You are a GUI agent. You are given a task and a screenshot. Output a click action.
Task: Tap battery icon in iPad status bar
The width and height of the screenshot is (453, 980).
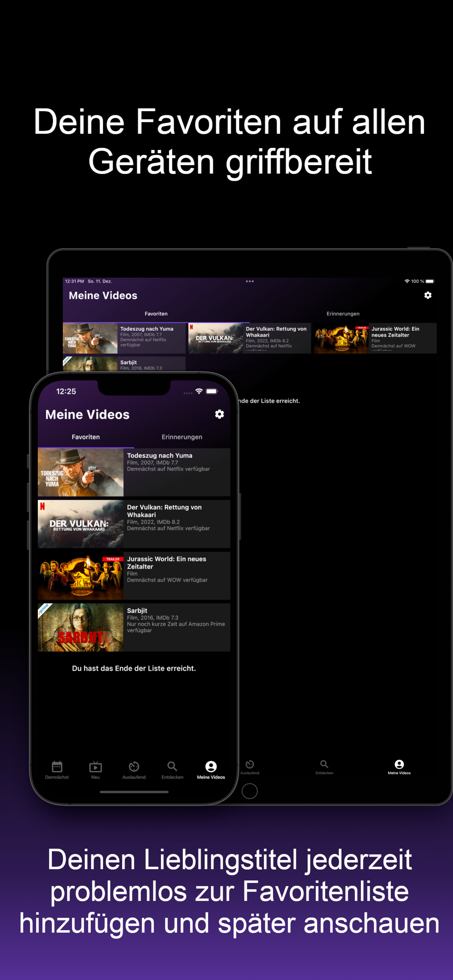(x=430, y=281)
